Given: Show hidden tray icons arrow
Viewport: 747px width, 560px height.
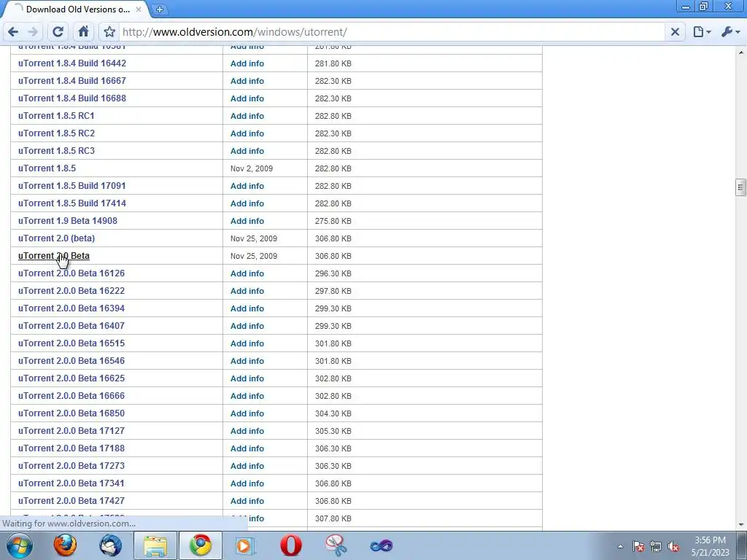Looking at the screenshot, I should click(620, 546).
